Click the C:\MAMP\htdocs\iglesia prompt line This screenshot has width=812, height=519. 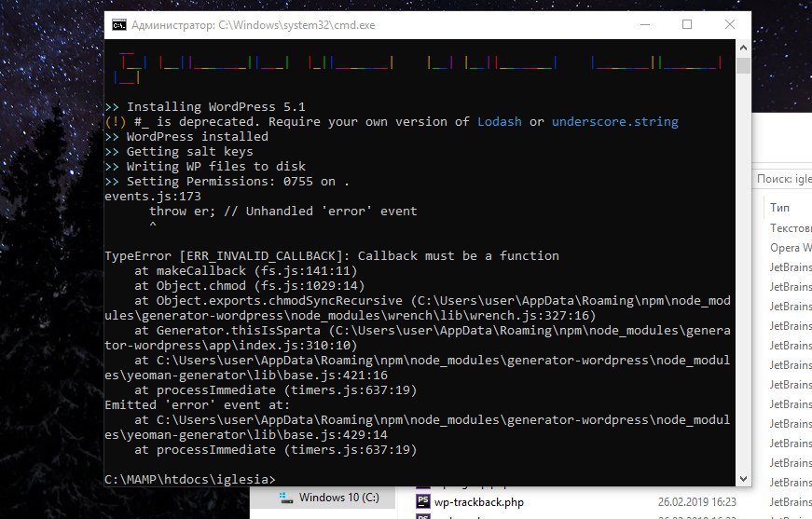(190, 479)
